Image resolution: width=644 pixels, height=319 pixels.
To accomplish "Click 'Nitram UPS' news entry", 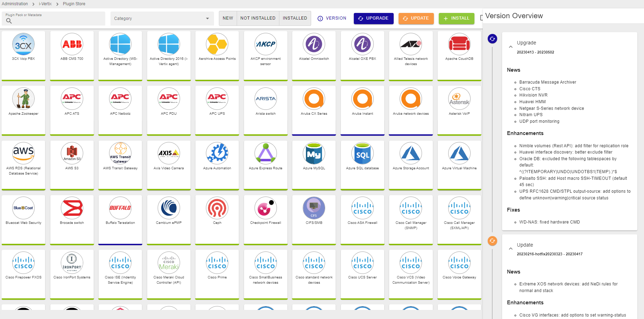I will [531, 115].
